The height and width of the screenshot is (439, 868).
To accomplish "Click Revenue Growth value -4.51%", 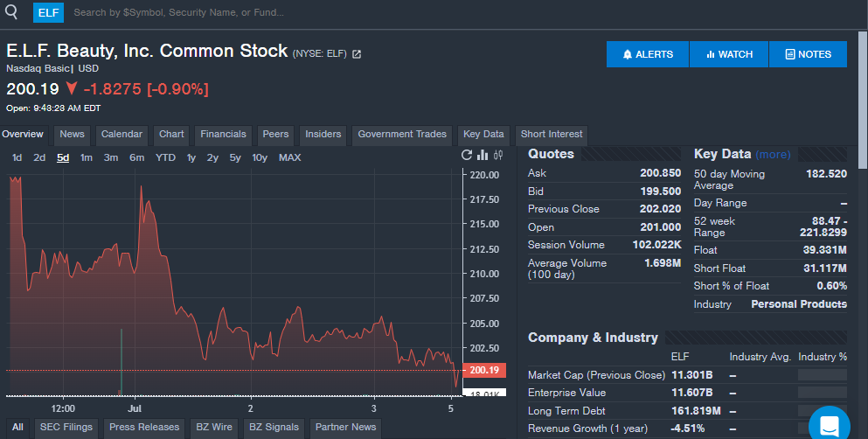I will point(688,429).
